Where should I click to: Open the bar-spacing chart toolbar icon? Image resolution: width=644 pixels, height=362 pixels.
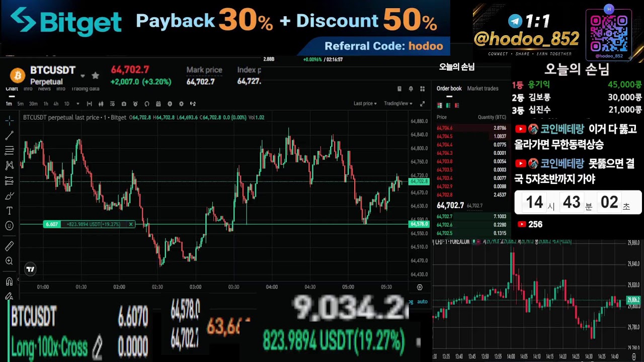click(x=89, y=104)
